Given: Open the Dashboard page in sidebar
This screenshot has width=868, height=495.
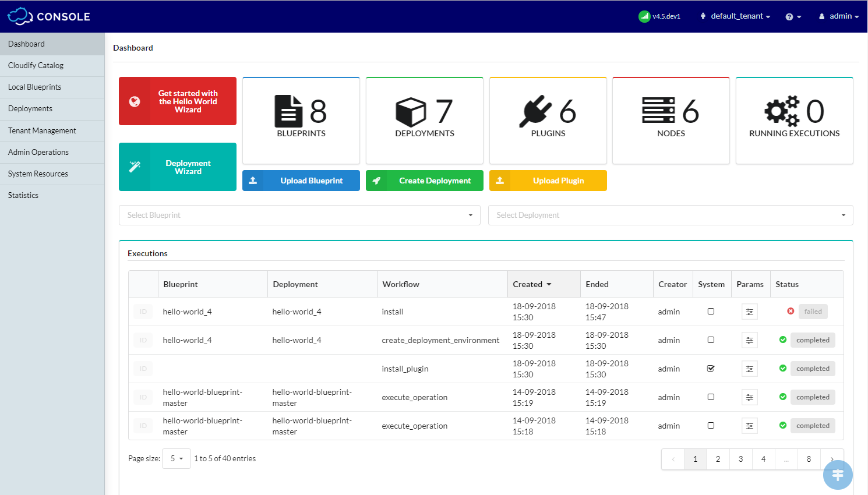Looking at the screenshot, I should 52,44.
